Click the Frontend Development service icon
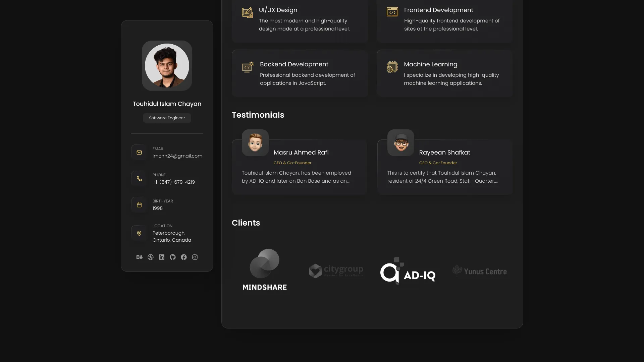 392,12
